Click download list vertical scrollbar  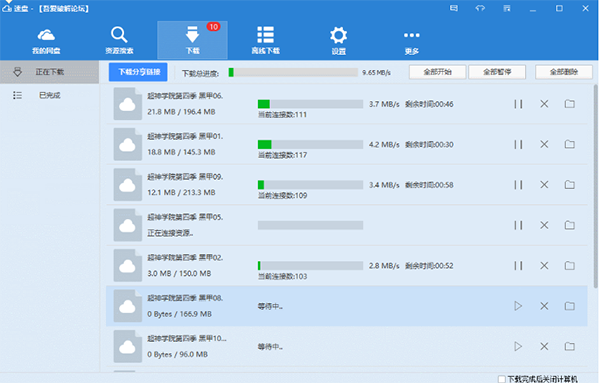[x=595, y=186]
